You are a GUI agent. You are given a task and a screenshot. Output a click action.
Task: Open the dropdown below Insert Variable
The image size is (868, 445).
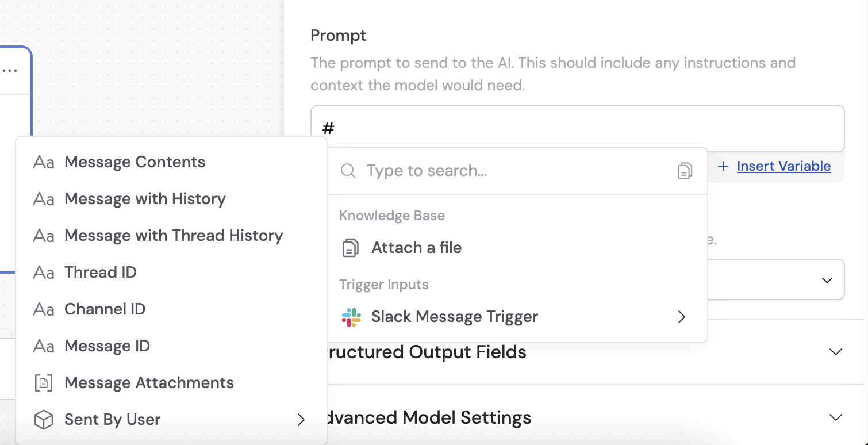[x=827, y=279]
